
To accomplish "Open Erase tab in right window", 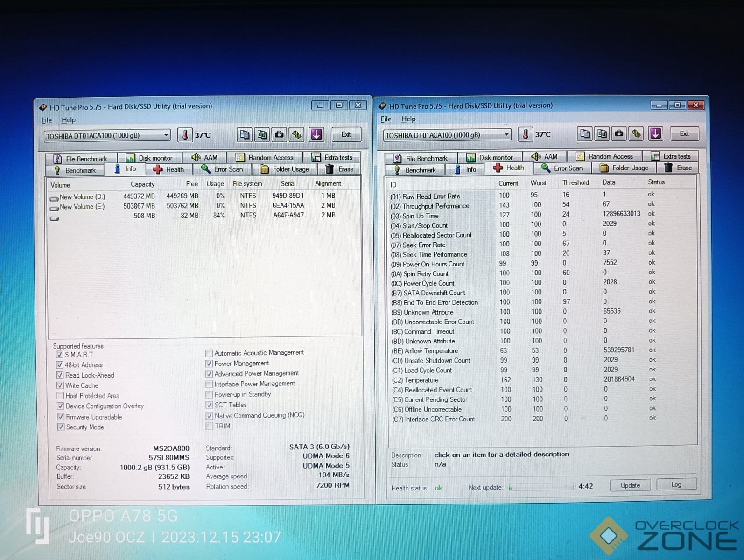I will click(x=678, y=168).
